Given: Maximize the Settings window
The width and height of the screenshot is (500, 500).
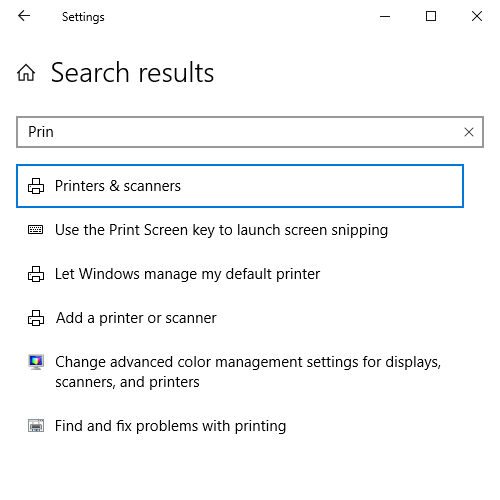Looking at the screenshot, I should [x=431, y=16].
